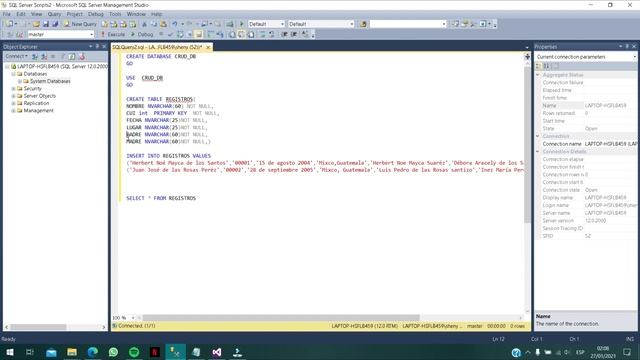Screen dimensions: 640x360
Task: Open the Window menu
Action: pos(136,14)
